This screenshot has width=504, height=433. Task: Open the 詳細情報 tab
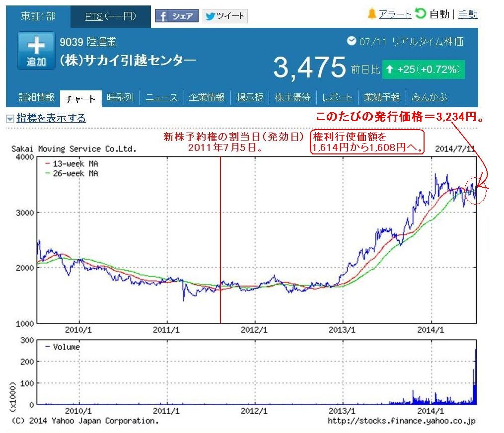[37, 97]
